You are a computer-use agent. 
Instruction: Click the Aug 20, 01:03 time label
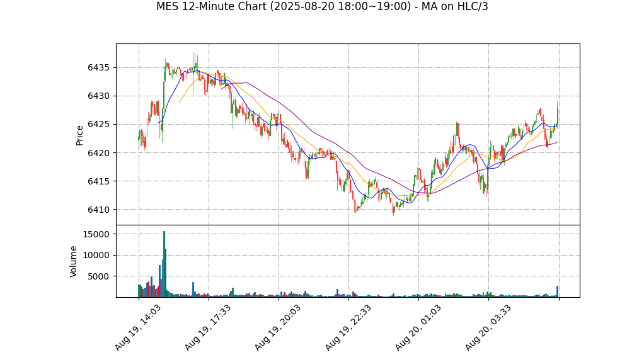tap(418, 328)
